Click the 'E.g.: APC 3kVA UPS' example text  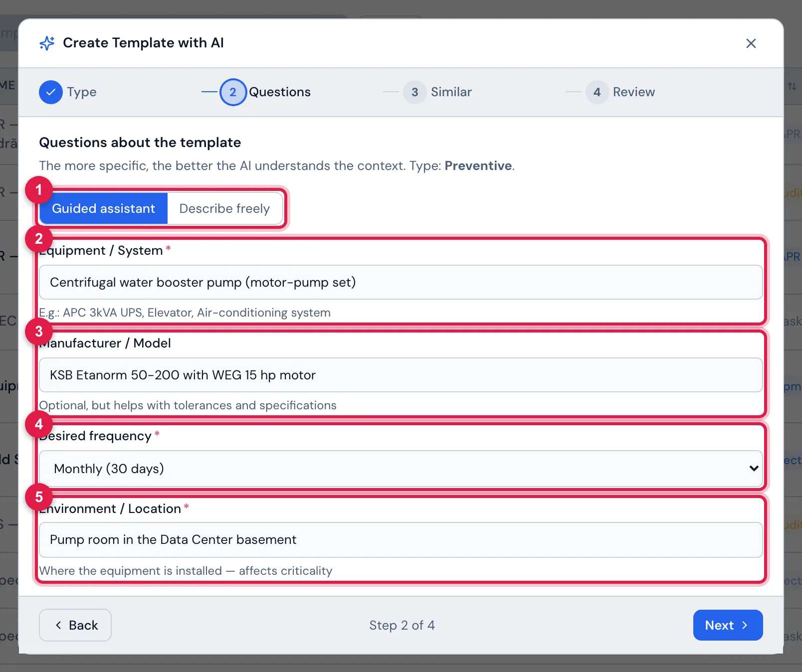[x=185, y=313]
